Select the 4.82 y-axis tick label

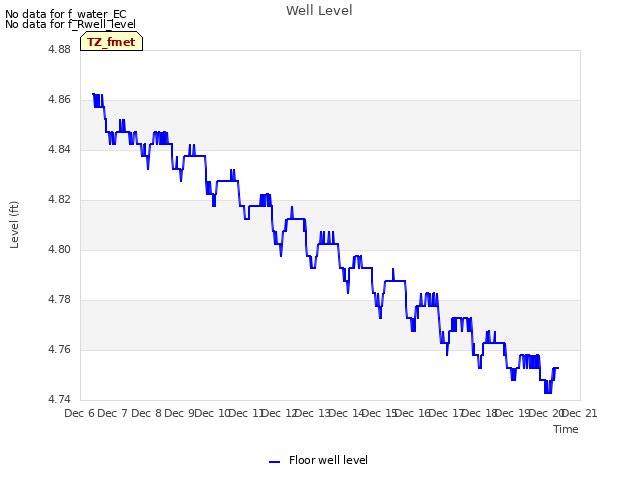(x=59, y=200)
